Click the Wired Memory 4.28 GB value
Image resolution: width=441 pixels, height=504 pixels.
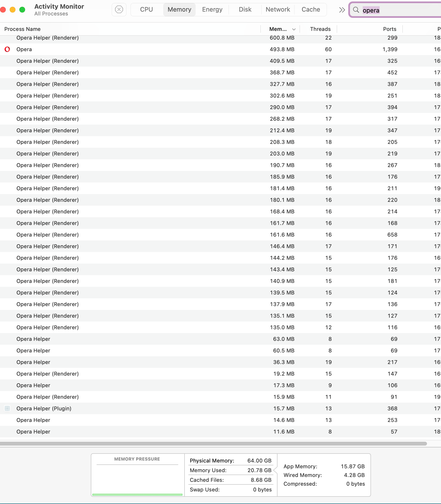pos(354,475)
